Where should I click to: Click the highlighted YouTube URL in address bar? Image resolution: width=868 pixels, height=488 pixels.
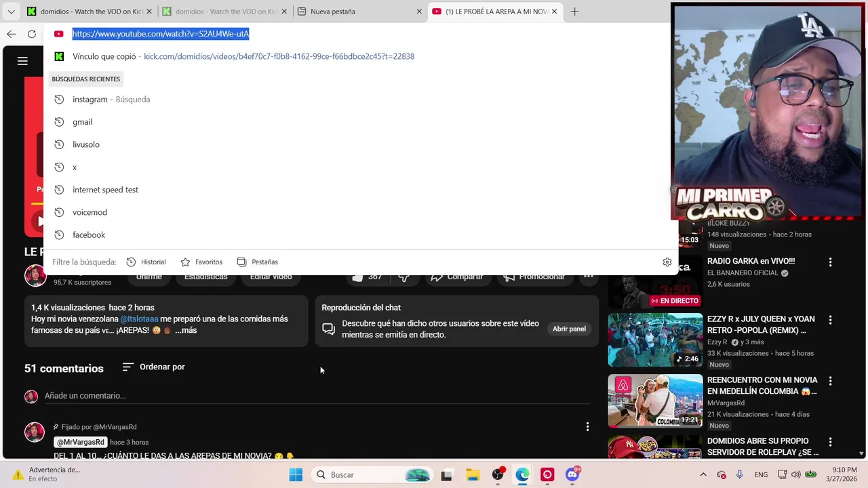coord(161,34)
